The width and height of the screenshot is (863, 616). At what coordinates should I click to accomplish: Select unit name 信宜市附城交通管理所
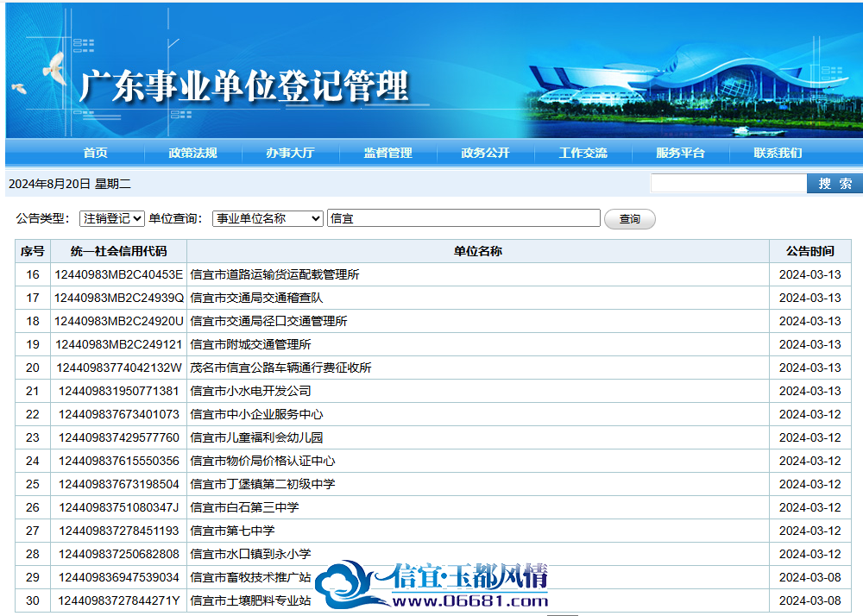click(250, 344)
